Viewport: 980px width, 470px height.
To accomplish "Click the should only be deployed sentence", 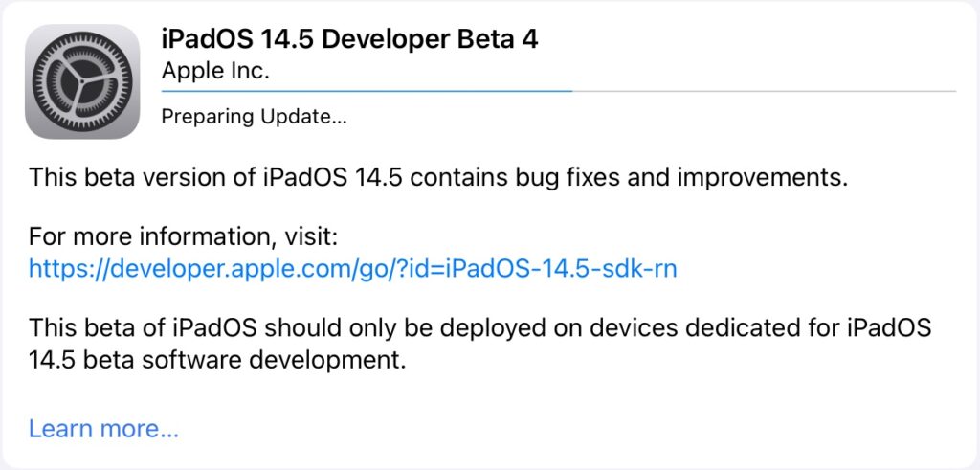I will pos(479,327).
